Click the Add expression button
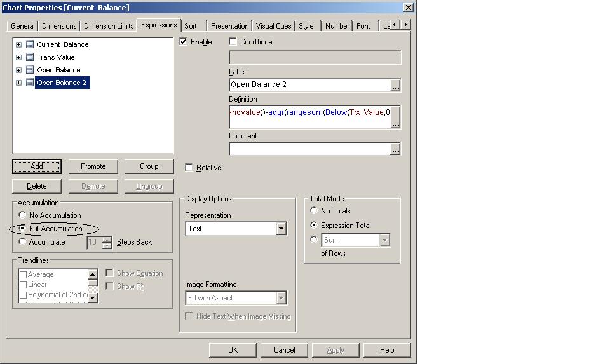 (x=37, y=166)
